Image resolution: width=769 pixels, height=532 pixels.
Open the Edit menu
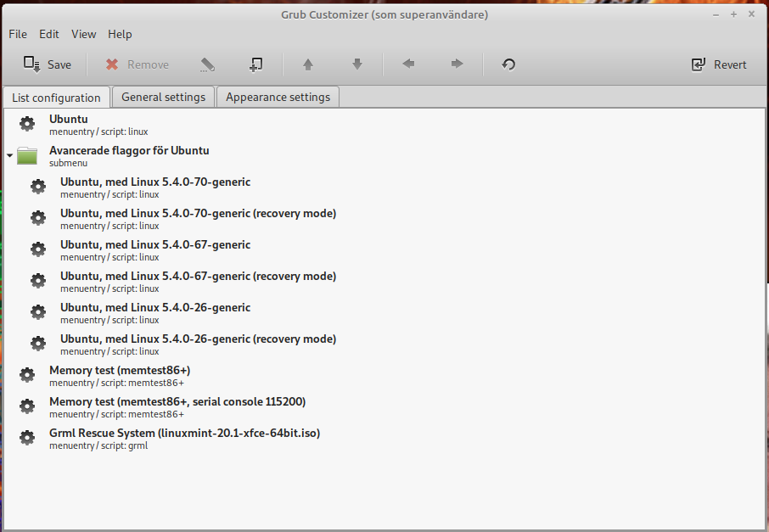49,34
